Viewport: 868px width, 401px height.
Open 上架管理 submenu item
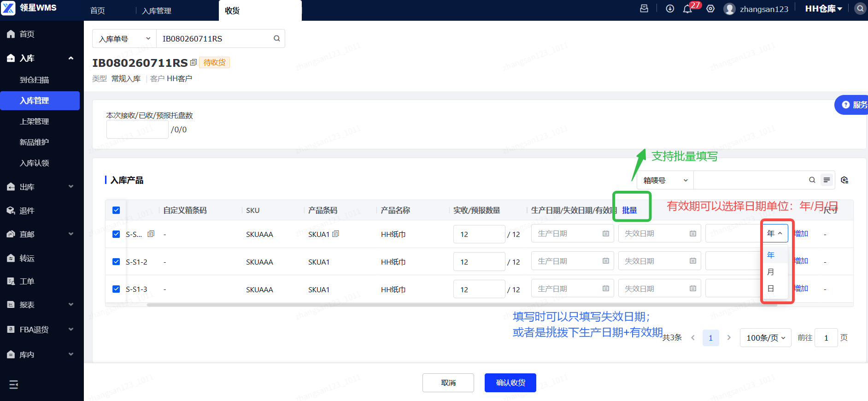tap(34, 121)
